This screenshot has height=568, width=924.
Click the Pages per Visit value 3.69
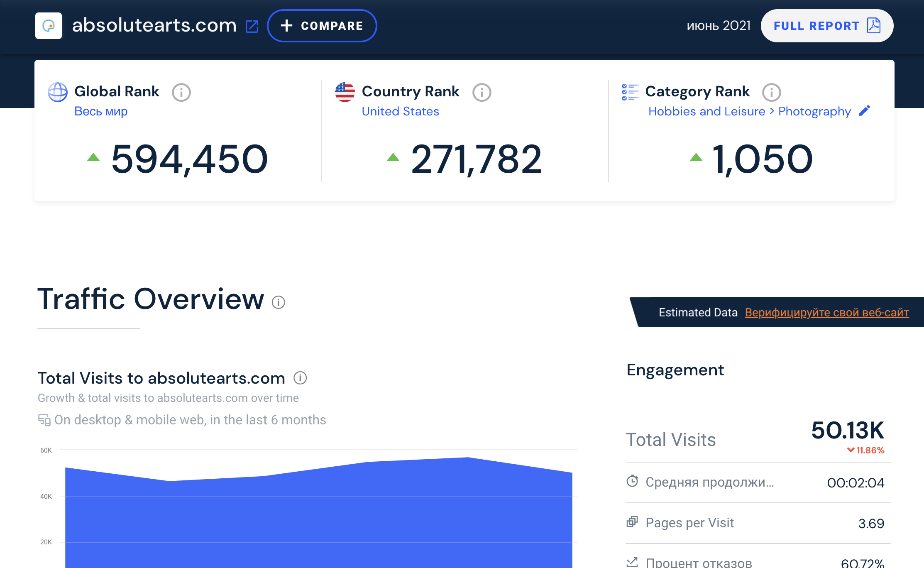[871, 524]
